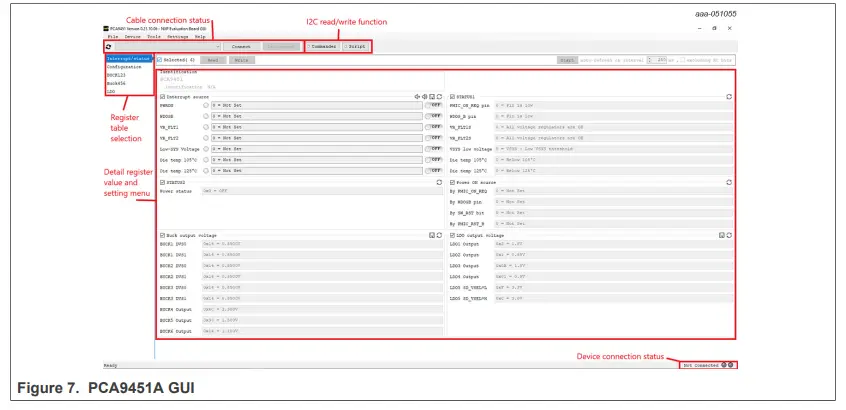Screen dimensions: 846x410
Task: Refresh the cable connection list icon
Action: coord(108,47)
